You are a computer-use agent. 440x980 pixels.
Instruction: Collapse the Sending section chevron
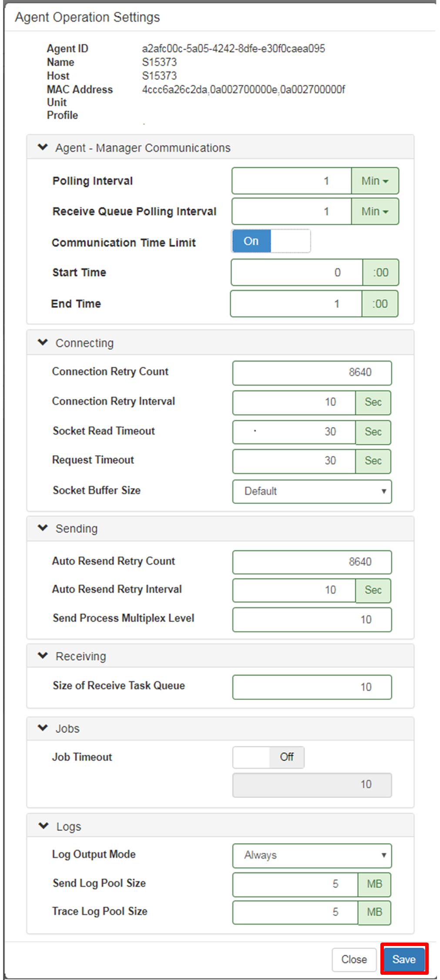point(43,528)
